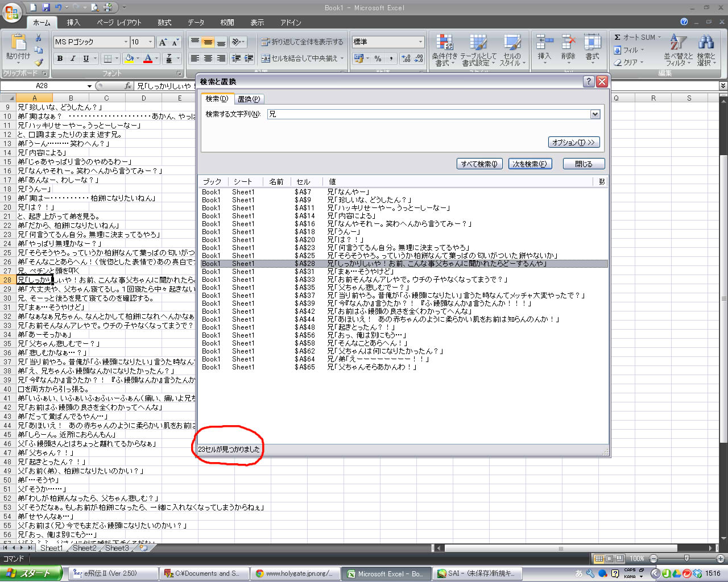The height and width of the screenshot is (582, 728).
Task: Toggle underline formatting
Action: tap(86, 59)
